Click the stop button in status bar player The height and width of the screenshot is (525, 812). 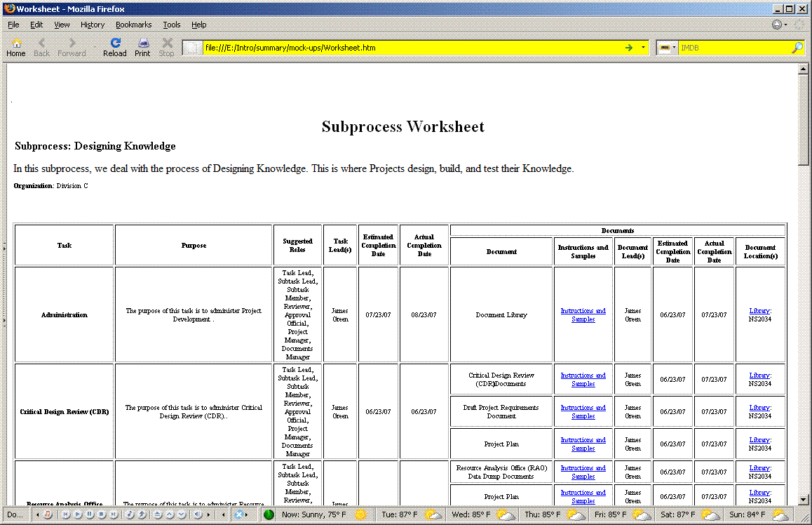click(102, 514)
